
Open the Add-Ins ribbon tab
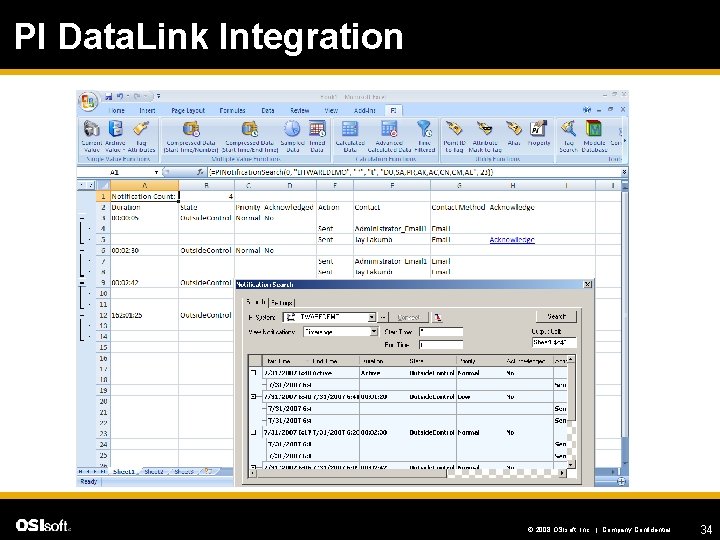point(365,111)
